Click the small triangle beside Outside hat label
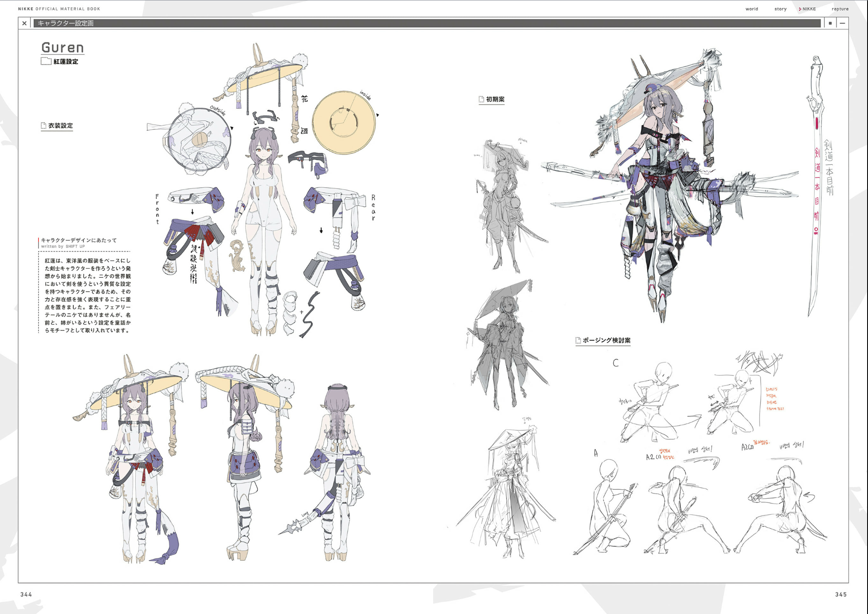868x614 pixels. pos(232,128)
